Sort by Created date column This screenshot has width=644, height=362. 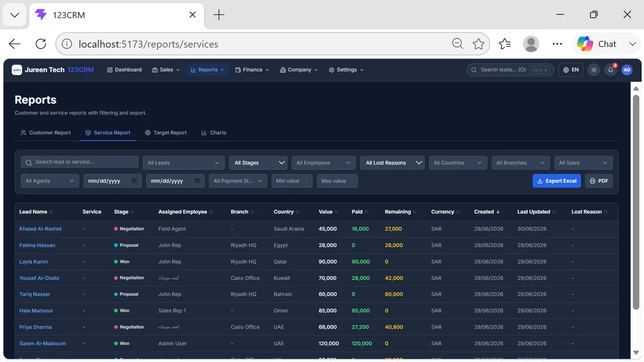coord(487,212)
